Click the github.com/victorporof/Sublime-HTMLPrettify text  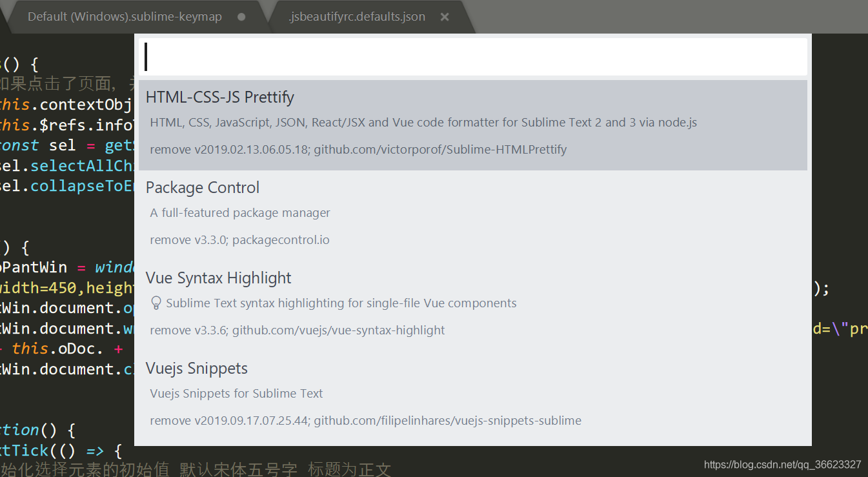click(x=440, y=150)
